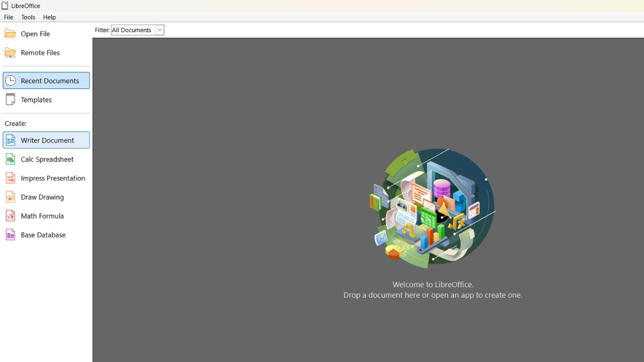This screenshot has height=362, width=644.
Task: Click the Draw Drawing icon
Action: coord(10,197)
